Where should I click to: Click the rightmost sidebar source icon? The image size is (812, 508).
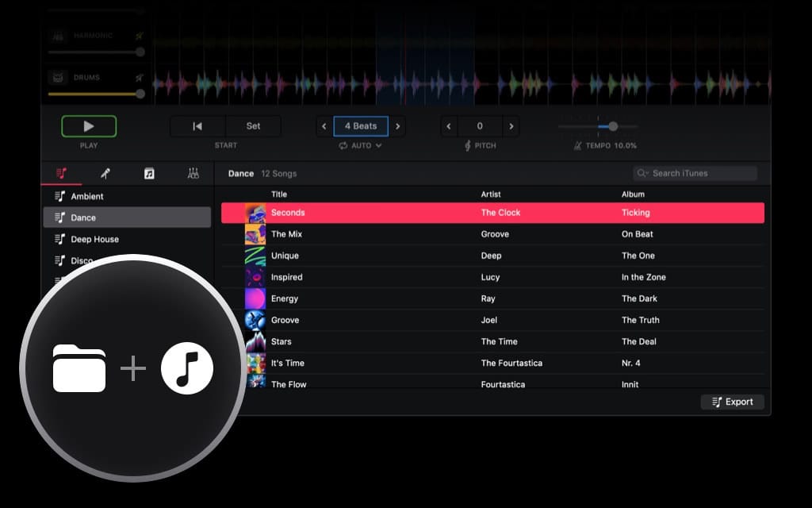coord(193,173)
